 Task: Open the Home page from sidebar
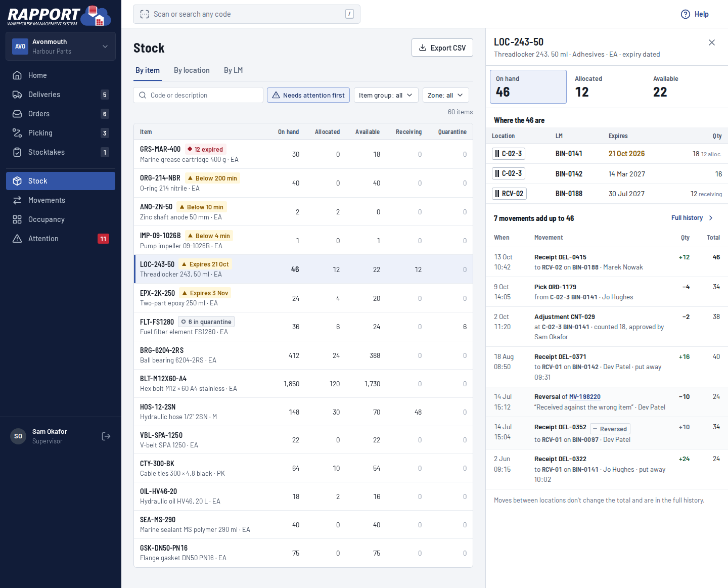[x=61, y=75]
